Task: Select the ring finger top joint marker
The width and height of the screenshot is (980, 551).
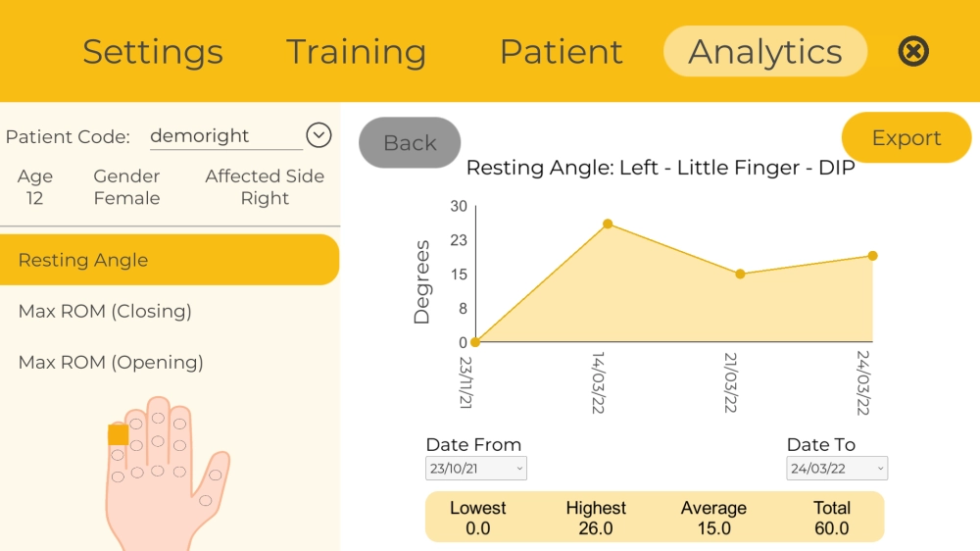Action: click(x=136, y=424)
